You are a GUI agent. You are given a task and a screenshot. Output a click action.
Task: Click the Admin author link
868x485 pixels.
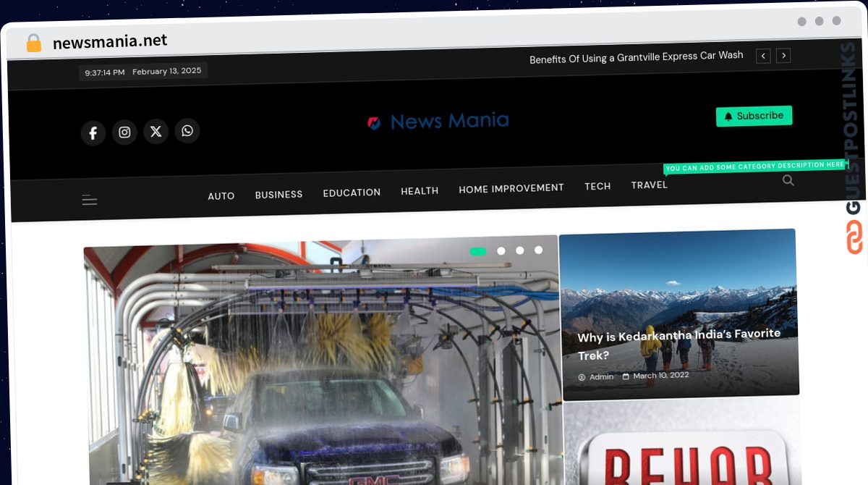click(x=601, y=376)
